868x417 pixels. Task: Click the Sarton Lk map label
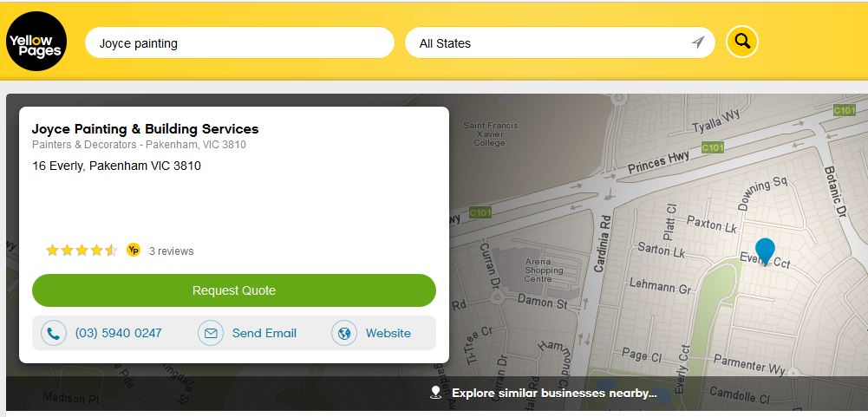coord(662,249)
